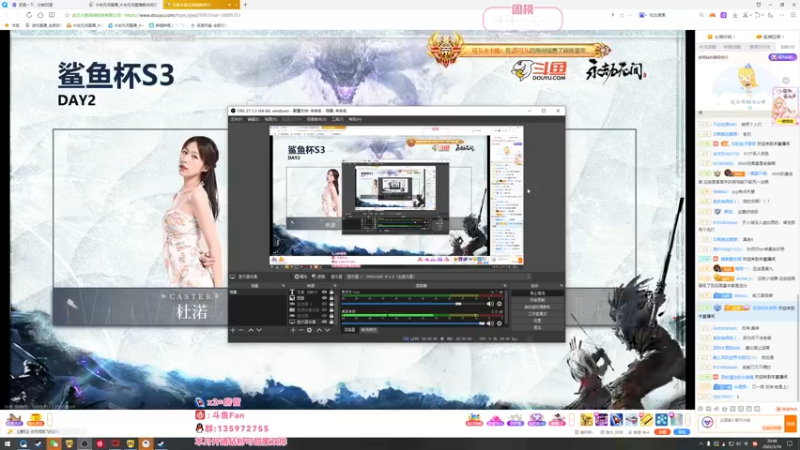800x450 pixels.
Task: Toggle lock on image source in OBS
Action: pyautogui.click(x=332, y=298)
